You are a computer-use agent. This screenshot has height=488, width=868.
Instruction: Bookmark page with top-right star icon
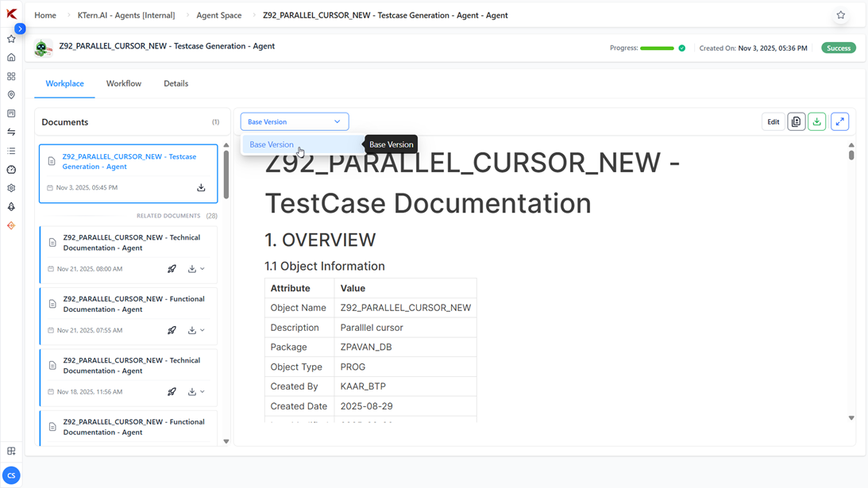tap(841, 15)
